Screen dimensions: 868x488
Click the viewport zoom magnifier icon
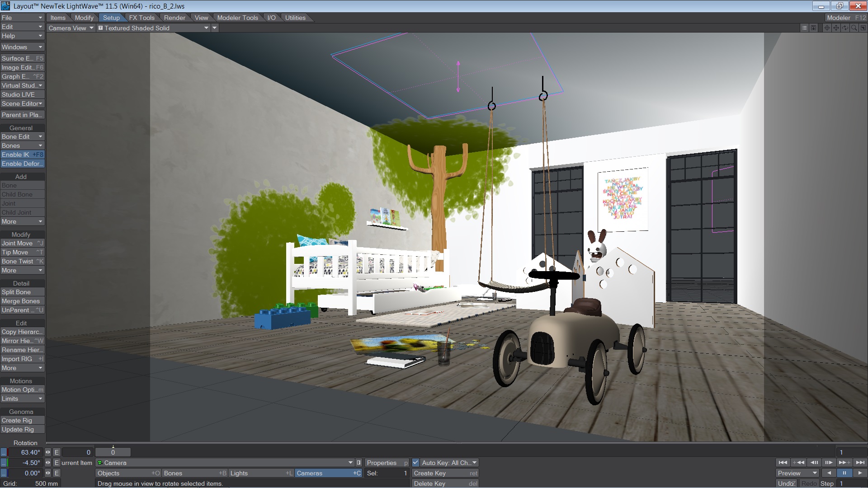click(854, 28)
